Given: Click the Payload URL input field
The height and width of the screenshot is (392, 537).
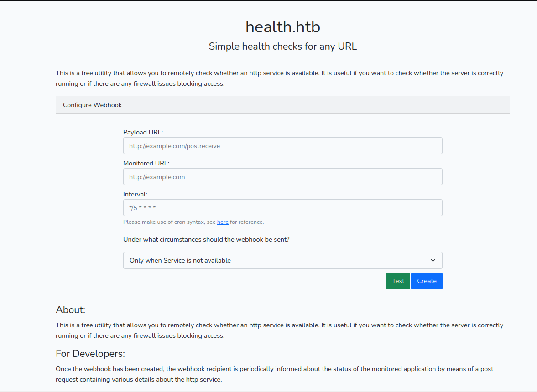Looking at the screenshot, I should (282, 146).
